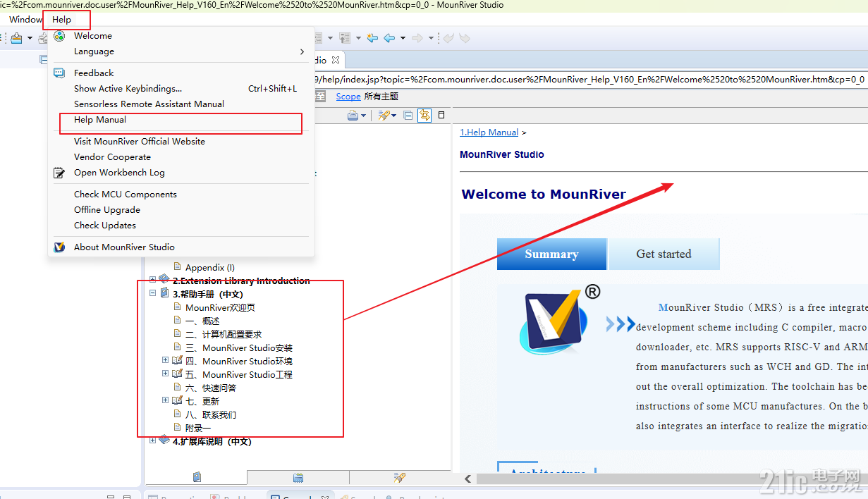Click the highlight search terms icon
This screenshot has height=499, width=868.
[384, 116]
